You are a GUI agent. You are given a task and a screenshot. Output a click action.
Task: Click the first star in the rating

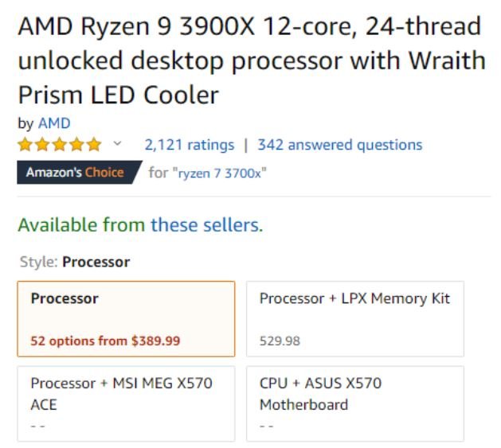(x=25, y=145)
